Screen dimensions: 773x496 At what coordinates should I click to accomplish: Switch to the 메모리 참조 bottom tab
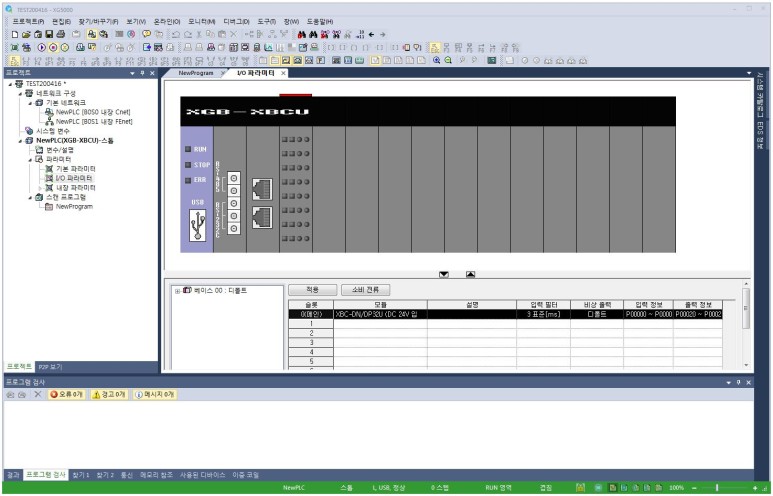click(156, 475)
